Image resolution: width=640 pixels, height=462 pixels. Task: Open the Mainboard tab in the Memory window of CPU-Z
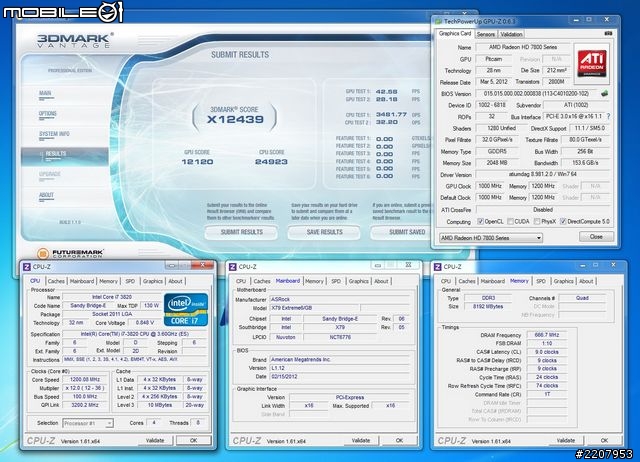(x=492, y=281)
